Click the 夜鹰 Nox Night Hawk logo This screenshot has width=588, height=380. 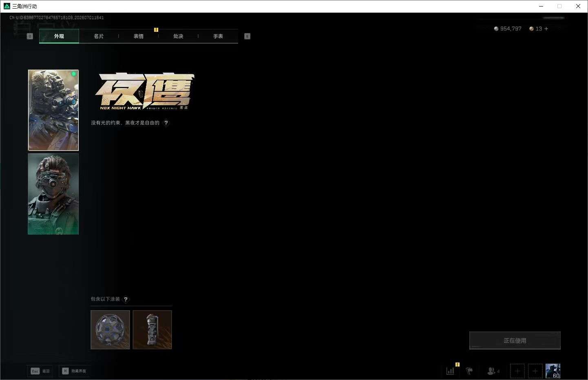(145, 92)
